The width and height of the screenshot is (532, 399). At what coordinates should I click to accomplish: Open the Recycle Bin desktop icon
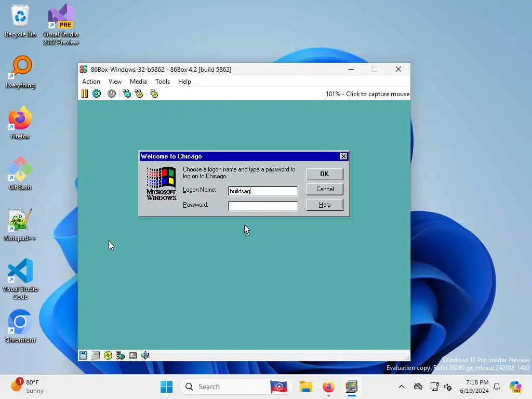pos(20,21)
